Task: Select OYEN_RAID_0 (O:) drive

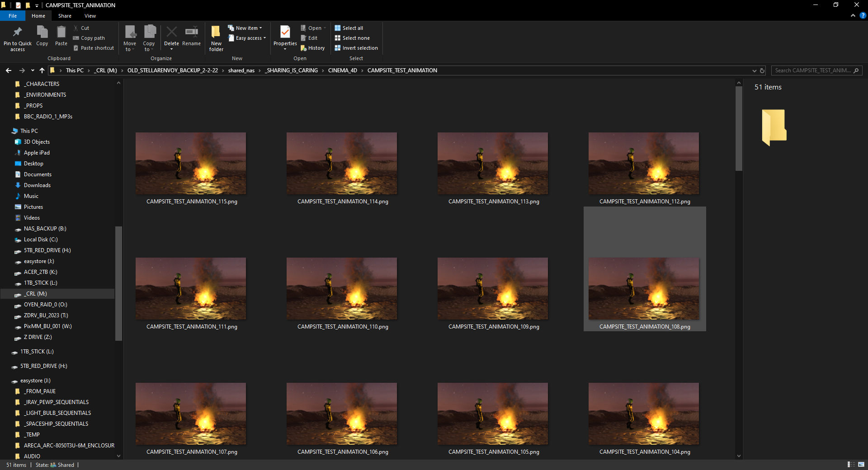Action: (45, 305)
